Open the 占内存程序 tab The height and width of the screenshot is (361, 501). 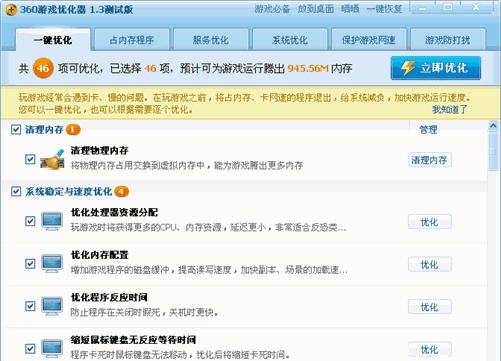[x=132, y=40]
